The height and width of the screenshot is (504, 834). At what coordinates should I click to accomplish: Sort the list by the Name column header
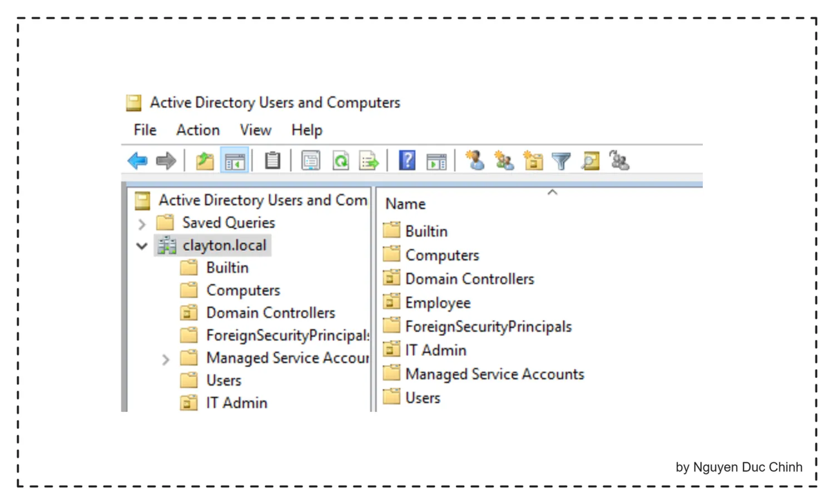click(405, 204)
